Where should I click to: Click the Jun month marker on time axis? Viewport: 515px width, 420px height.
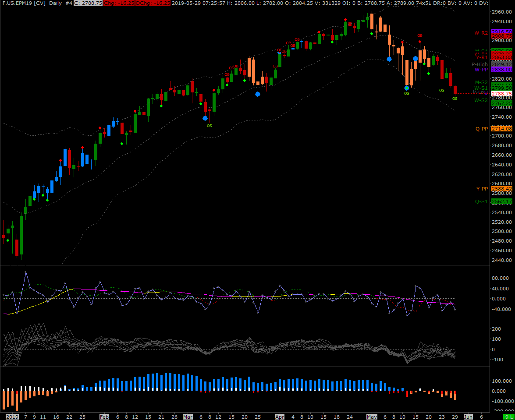pos(468,417)
